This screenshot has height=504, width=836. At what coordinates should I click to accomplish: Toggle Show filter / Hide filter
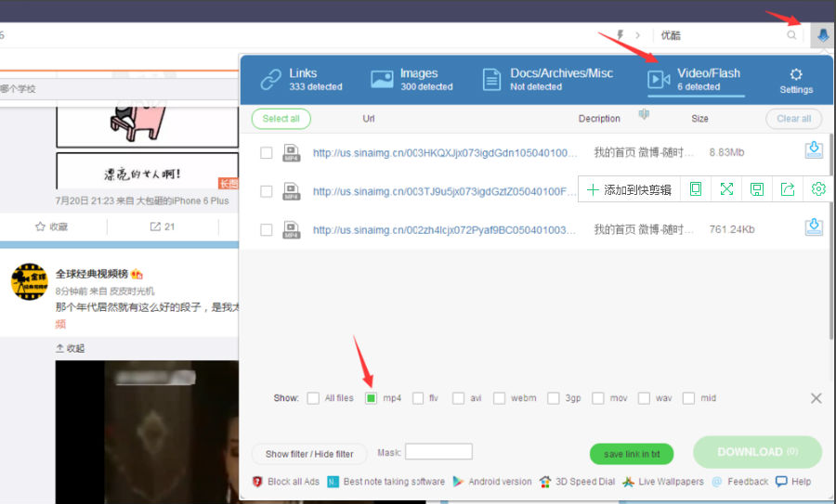(x=309, y=454)
